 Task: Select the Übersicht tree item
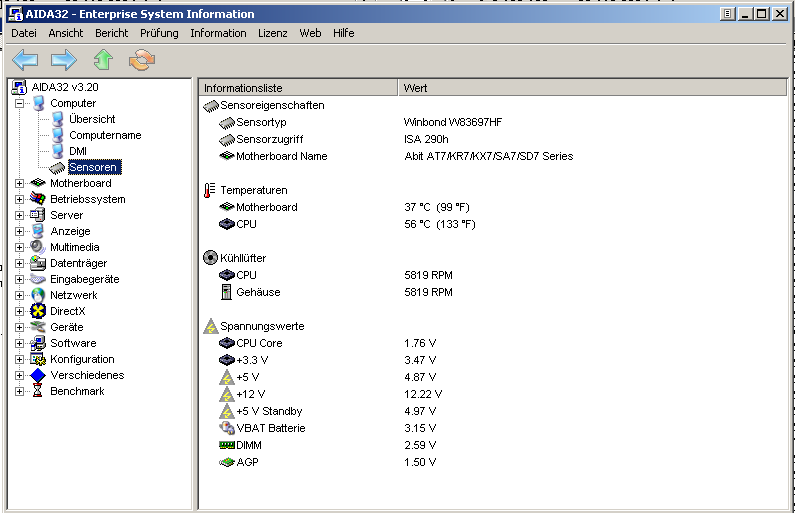coord(92,119)
